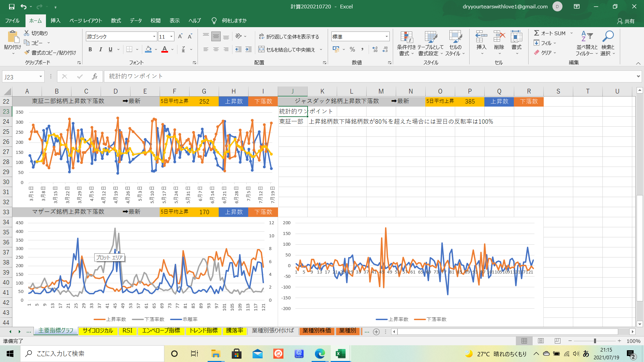Image resolution: width=644 pixels, height=362 pixels.
Task: Click the percent style icon
Action: point(352,50)
